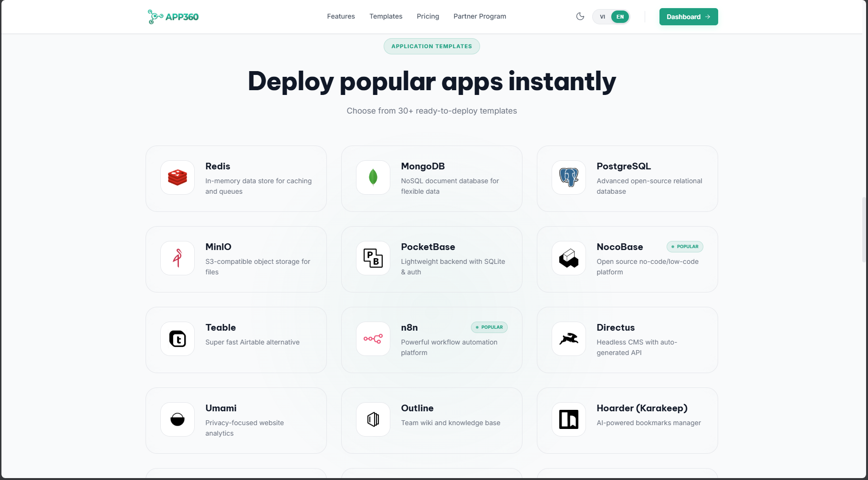Switch language to VI
868x480 pixels.
pyautogui.click(x=603, y=17)
